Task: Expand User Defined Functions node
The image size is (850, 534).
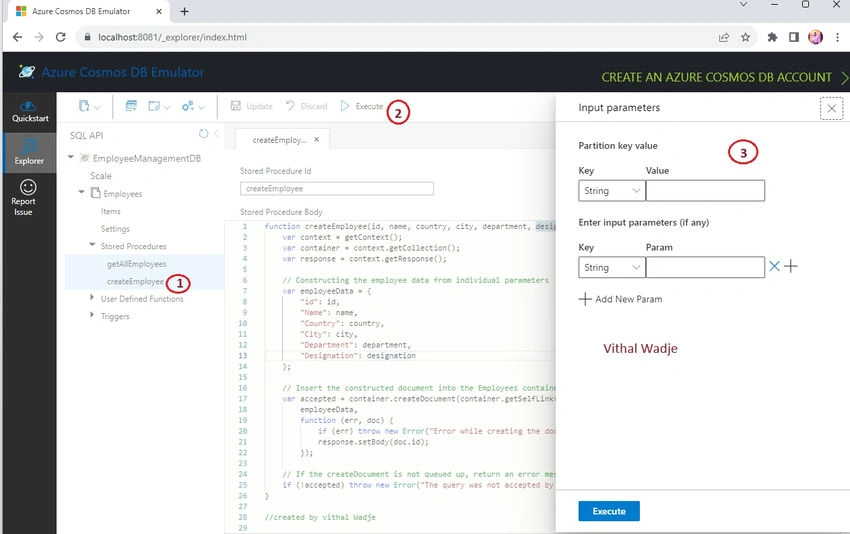Action: click(x=92, y=298)
